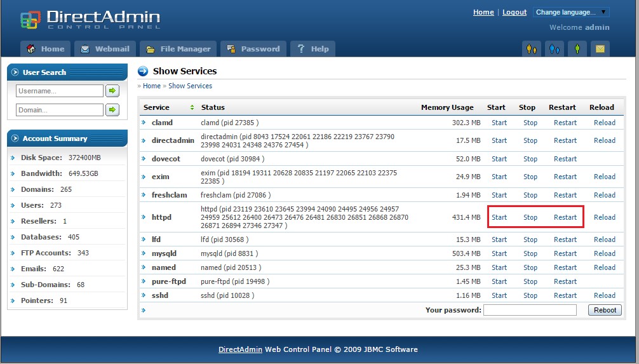Viewport: 639px width, 364px height.
Task: Start the httpd service
Action: [x=499, y=218]
